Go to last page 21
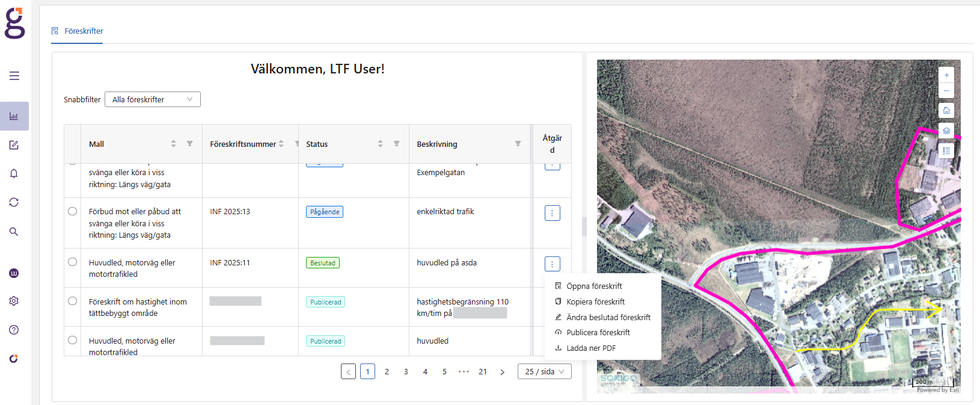 (x=483, y=372)
